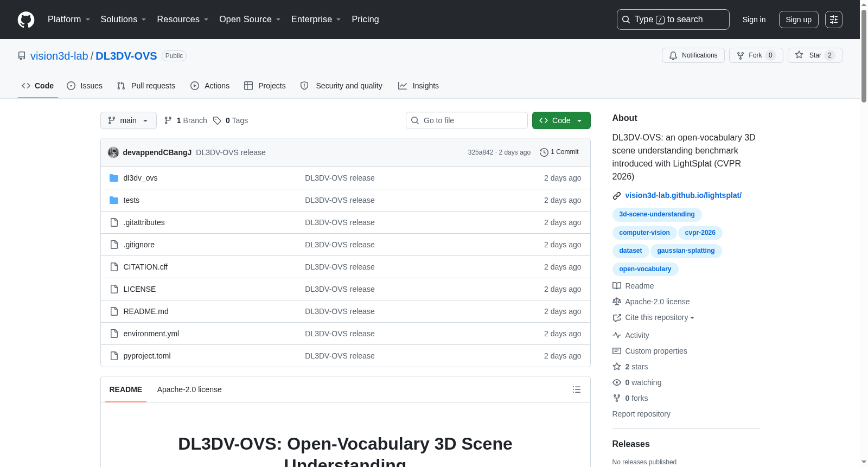The image size is (868, 467).
Task: Click Report repository link
Action: pos(641,414)
